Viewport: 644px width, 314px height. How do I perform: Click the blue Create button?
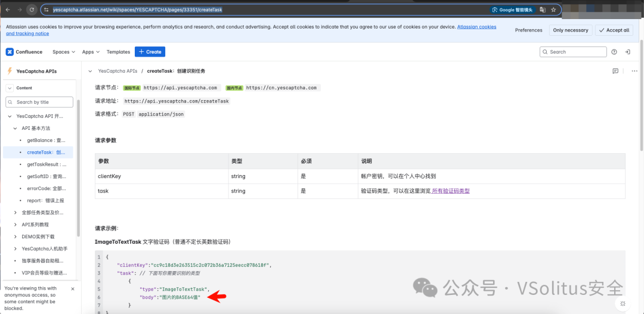[x=150, y=52]
